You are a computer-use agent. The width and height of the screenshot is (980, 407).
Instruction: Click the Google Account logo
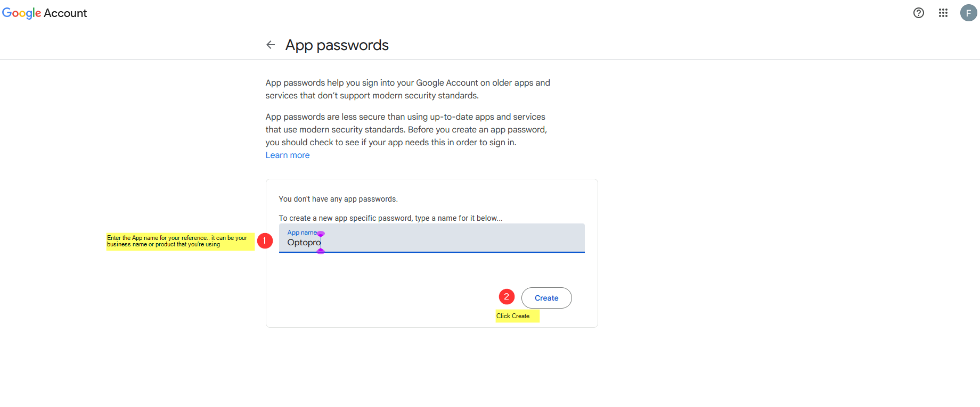point(44,13)
